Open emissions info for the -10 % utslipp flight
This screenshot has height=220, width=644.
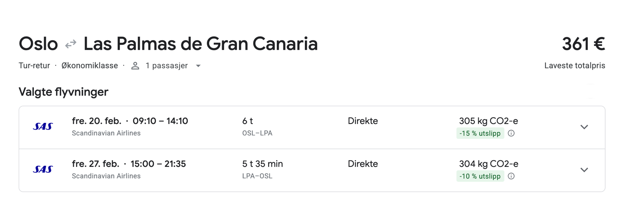point(511,176)
